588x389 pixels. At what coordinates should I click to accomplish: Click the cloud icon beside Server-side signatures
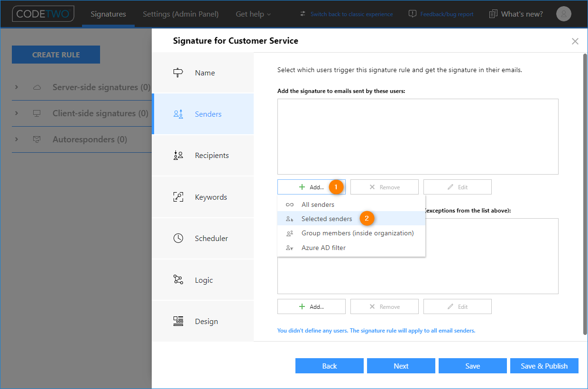point(37,87)
